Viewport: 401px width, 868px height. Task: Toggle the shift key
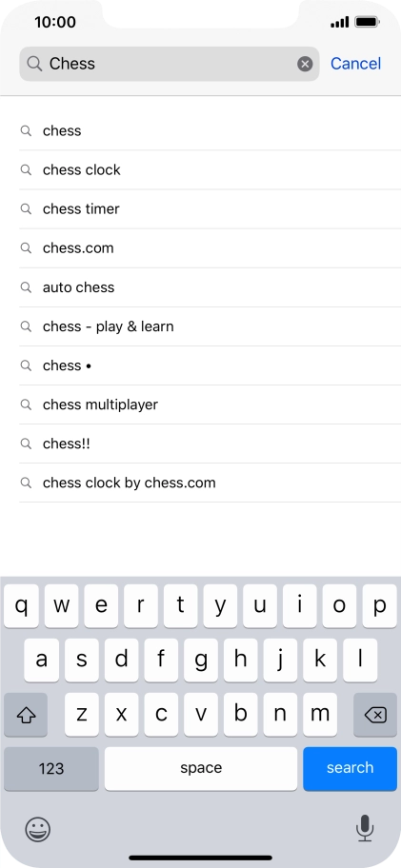[x=26, y=715]
